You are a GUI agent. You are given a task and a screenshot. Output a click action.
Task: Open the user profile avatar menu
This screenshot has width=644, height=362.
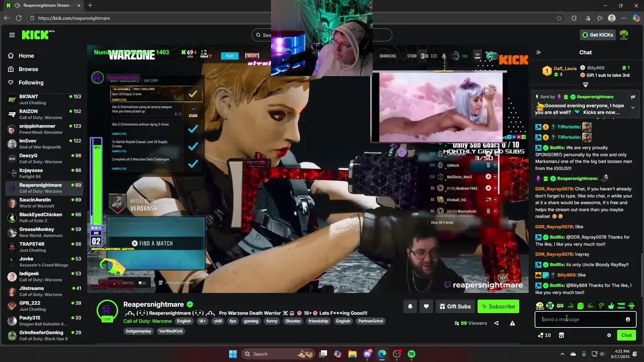click(624, 35)
